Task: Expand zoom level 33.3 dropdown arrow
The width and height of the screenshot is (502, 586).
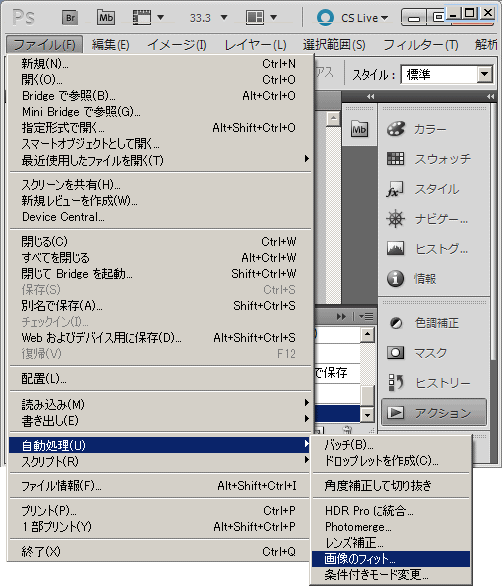Action: tap(224, 17)
